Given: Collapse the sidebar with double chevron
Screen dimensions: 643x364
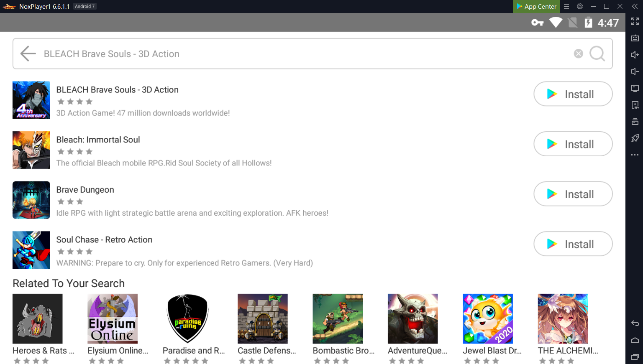Looking at the screenshot, I should (x=635, y=6).
